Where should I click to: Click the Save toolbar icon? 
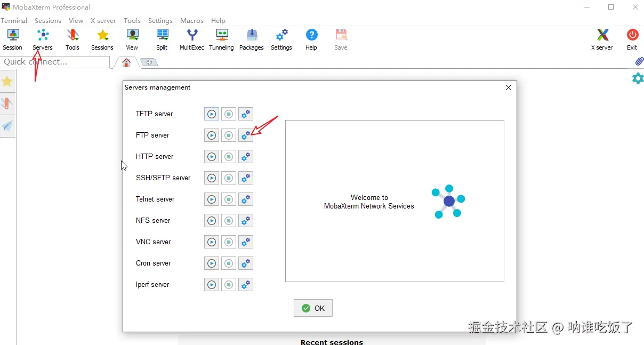[x=341, y=40]
